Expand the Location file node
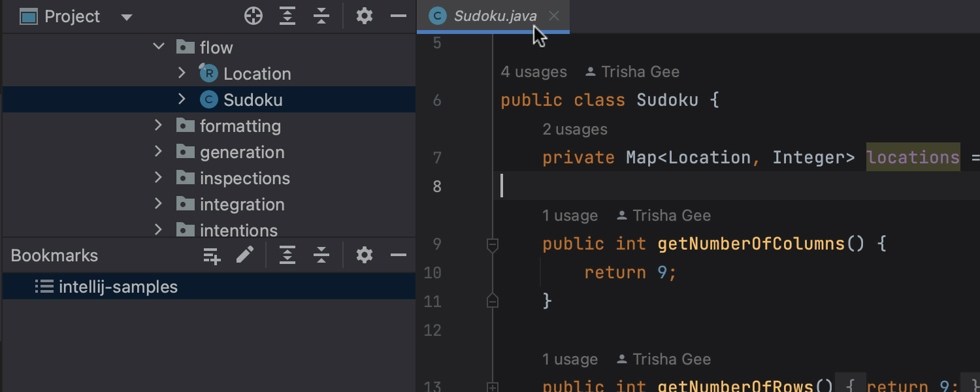 (x=182, y=73)
